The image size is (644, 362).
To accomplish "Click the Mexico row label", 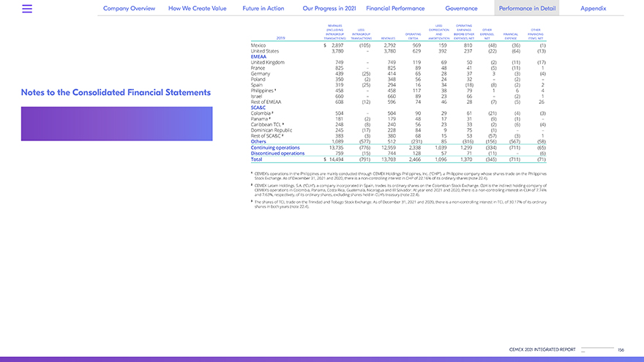I will (x=259, y=45).
